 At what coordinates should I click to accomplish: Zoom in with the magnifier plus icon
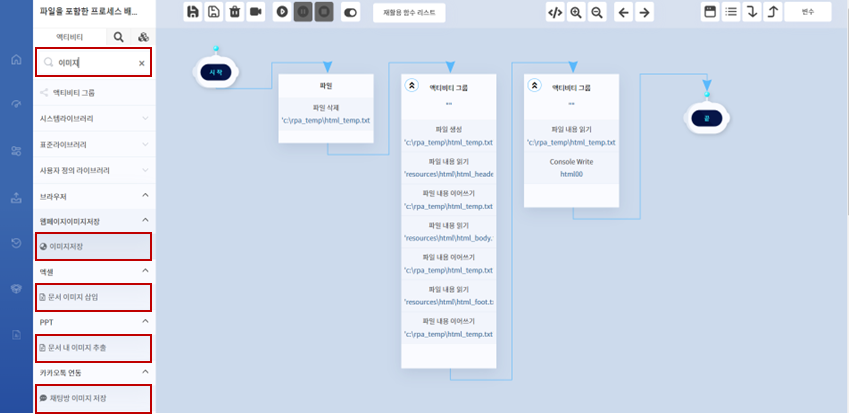coord(576,12)
